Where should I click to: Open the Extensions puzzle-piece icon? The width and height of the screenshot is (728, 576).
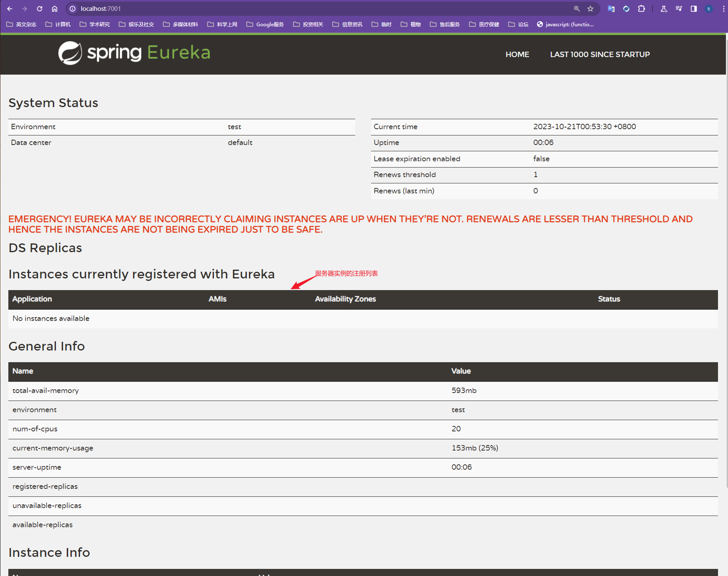641,9
